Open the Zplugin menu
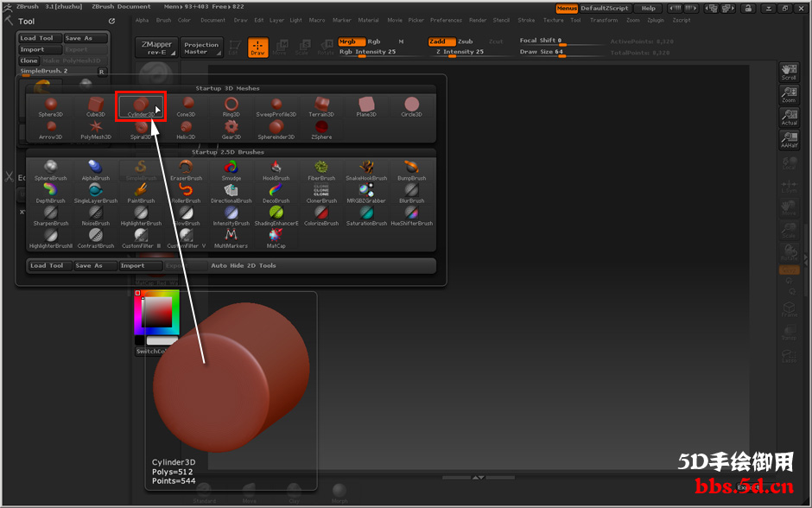Screen dimensions: 812x508 (656, 20)
